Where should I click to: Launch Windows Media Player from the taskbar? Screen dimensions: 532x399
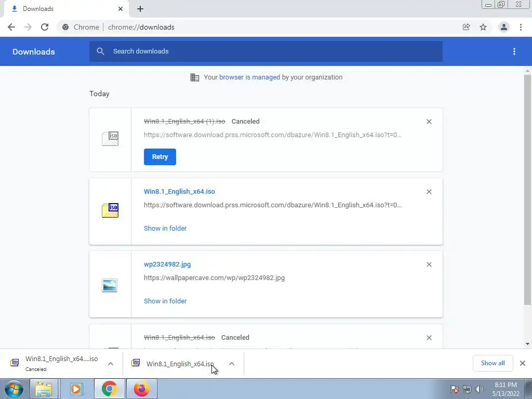coord(76,389)
